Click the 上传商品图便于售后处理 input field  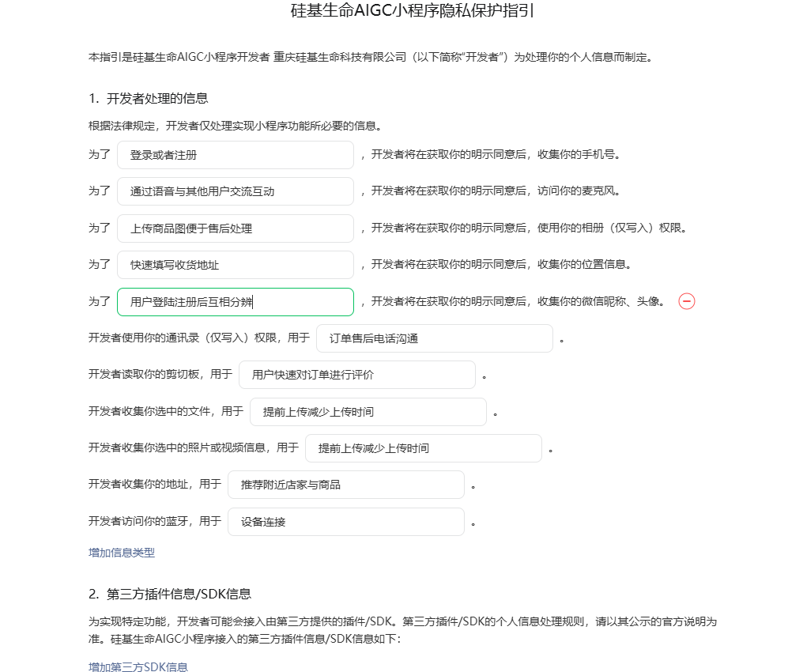coord(235,228)
